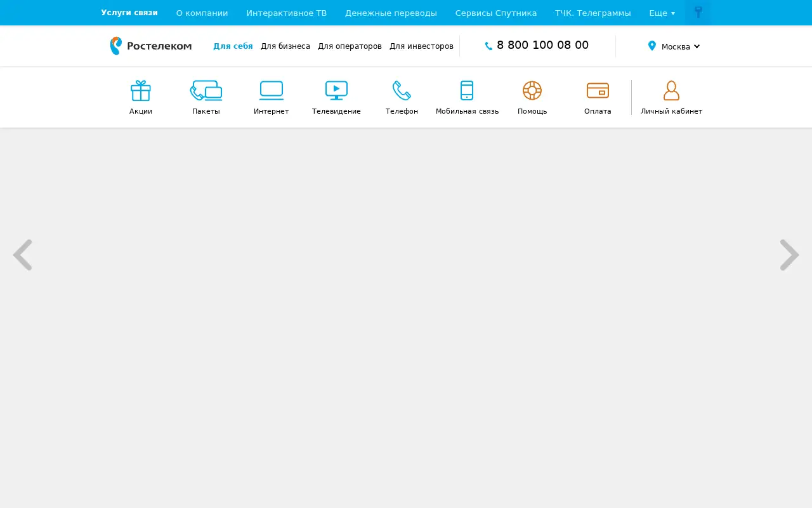
Task: Open the Личный кабинет user icon
Action: pyautogui.click(x=671, y=91)
